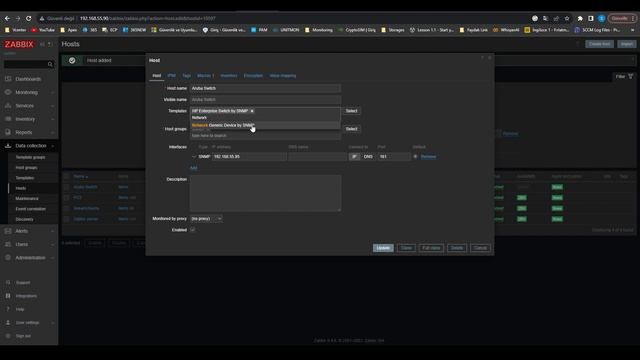The height and width of the screenshot is (360, 640).
Task: Choose Generic Device by SNMP suggestion
Action: click(x=265, y=125)
